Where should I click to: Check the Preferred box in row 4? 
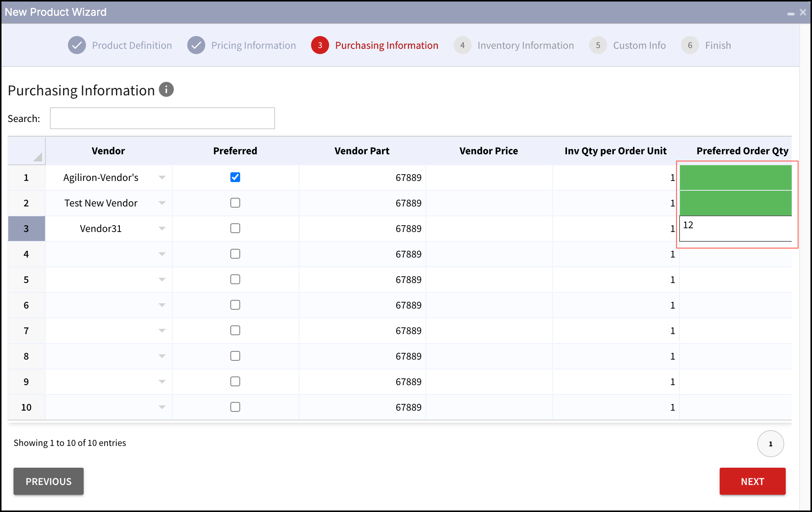[235, 254]
